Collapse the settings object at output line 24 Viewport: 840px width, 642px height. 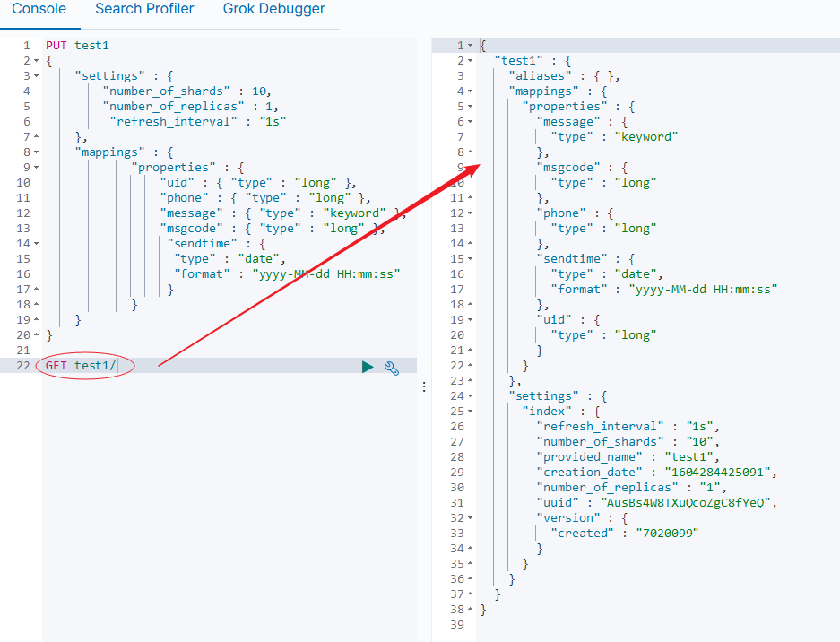[471, 396]
